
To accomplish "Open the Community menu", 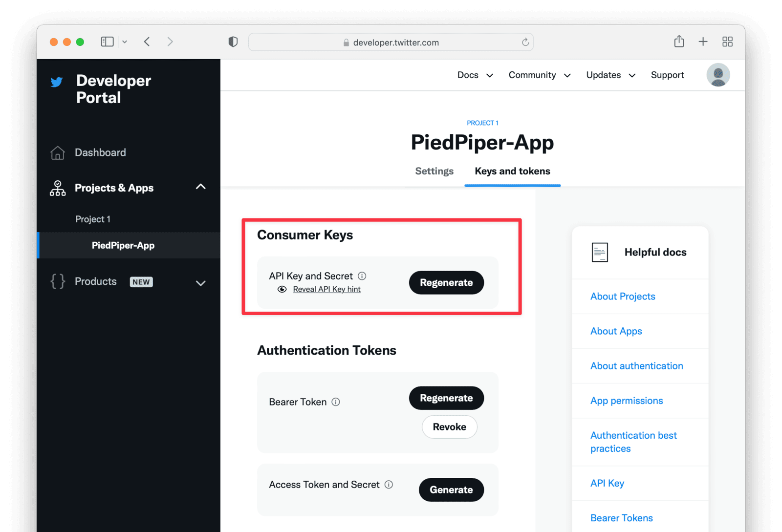I will [x=539, y=75].
